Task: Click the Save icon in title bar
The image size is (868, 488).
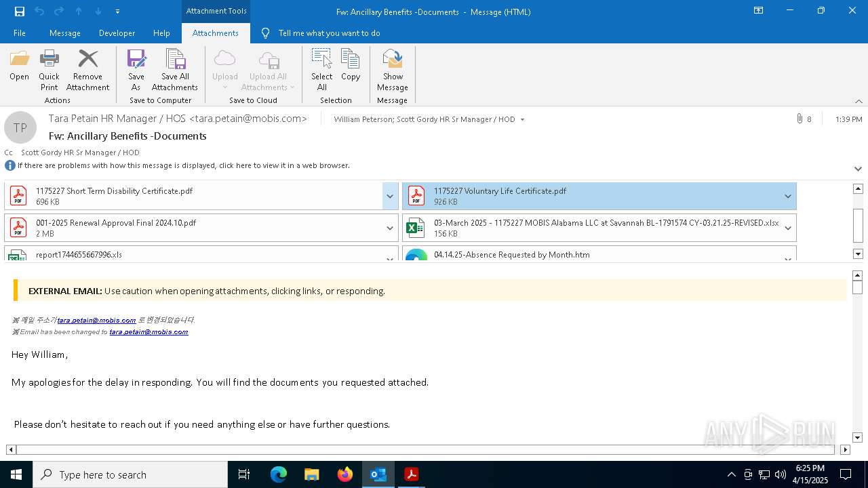Action: pos(20,12)
